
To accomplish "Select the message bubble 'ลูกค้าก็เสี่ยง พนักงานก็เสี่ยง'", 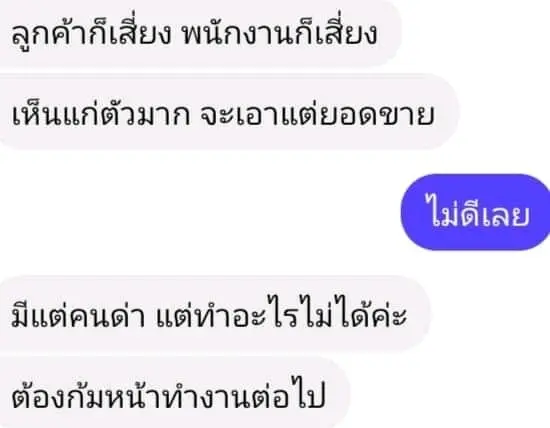I will (198, 33).
